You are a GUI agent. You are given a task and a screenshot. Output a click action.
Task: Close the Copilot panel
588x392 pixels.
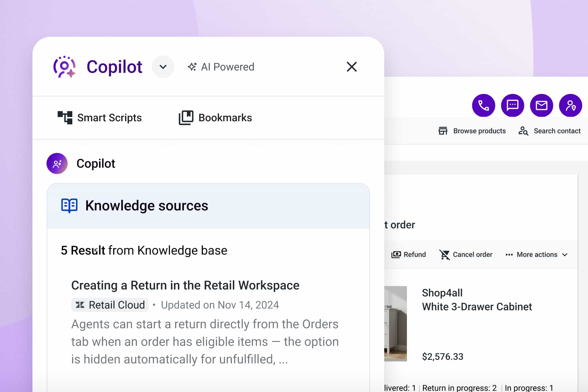coord(351,67)
